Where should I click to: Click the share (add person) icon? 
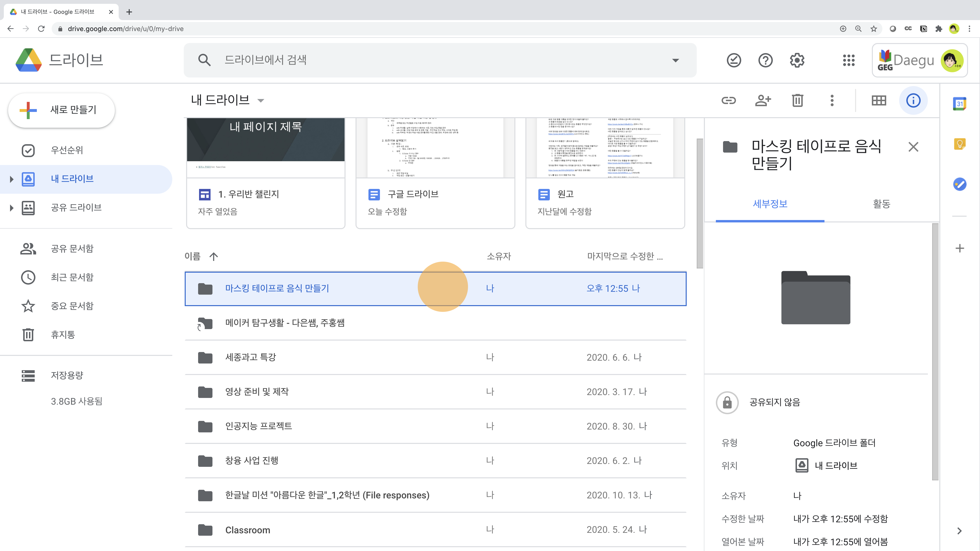tap(763, 100)
